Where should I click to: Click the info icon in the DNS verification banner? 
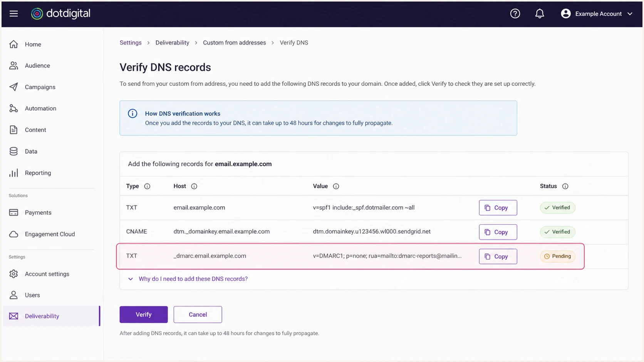(132, 113)
